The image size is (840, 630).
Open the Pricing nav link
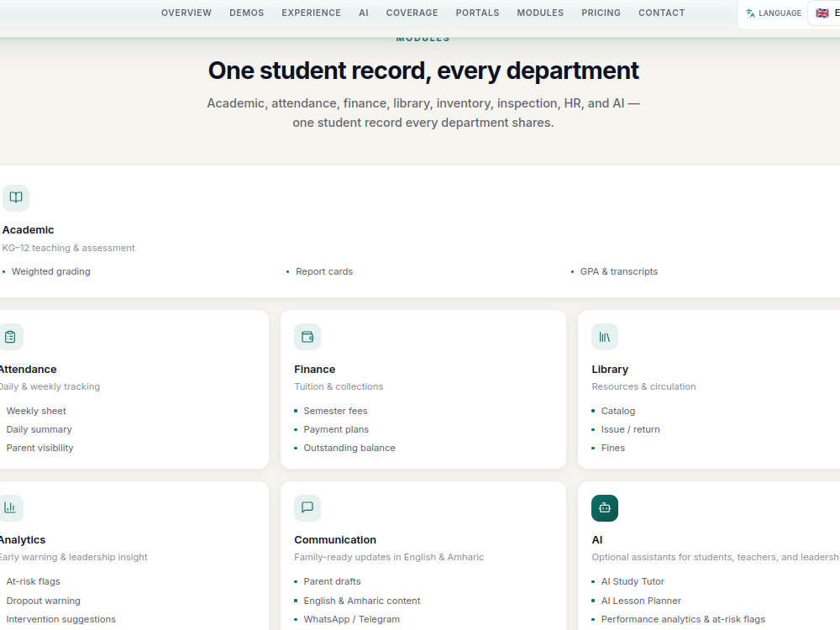(601, 13)
